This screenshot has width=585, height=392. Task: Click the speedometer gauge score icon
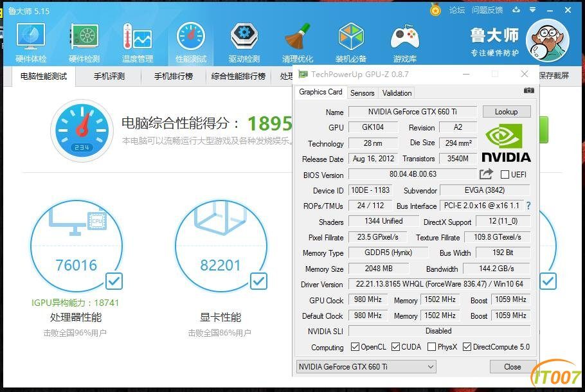pos(82,130)
